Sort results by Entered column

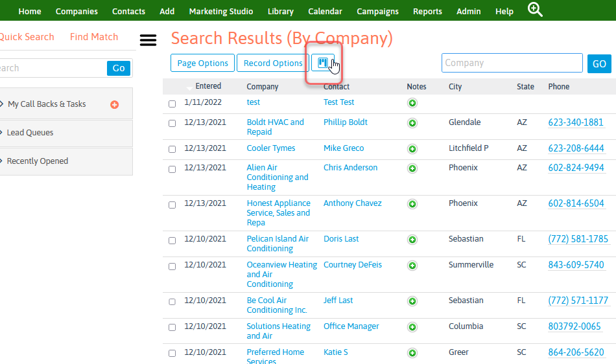(x=208, y=86)
